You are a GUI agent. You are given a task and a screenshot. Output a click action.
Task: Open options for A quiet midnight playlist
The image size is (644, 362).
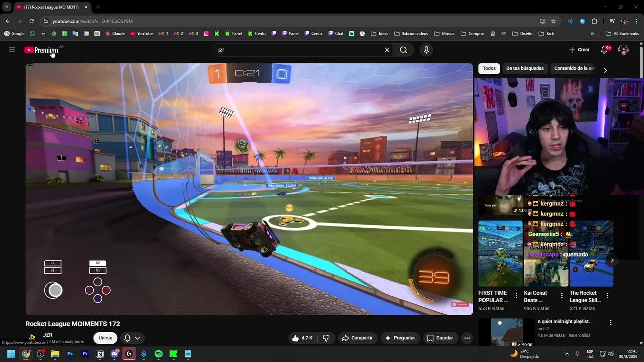point(611,322)
